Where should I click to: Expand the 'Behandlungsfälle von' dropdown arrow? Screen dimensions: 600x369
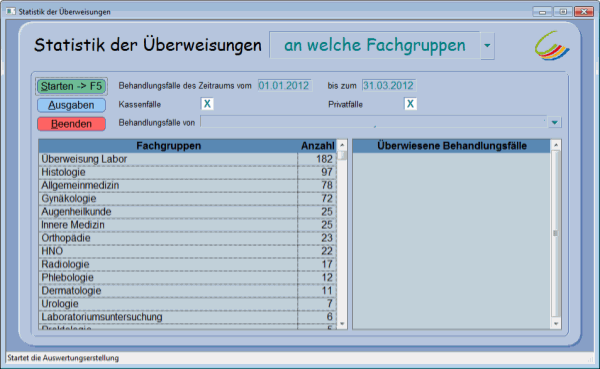[x=554, y=122]
